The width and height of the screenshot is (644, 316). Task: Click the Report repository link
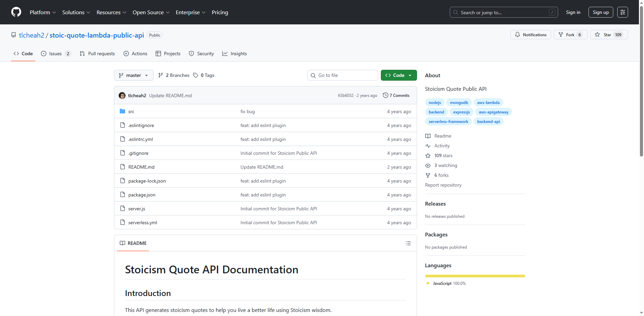coord(443,185)
